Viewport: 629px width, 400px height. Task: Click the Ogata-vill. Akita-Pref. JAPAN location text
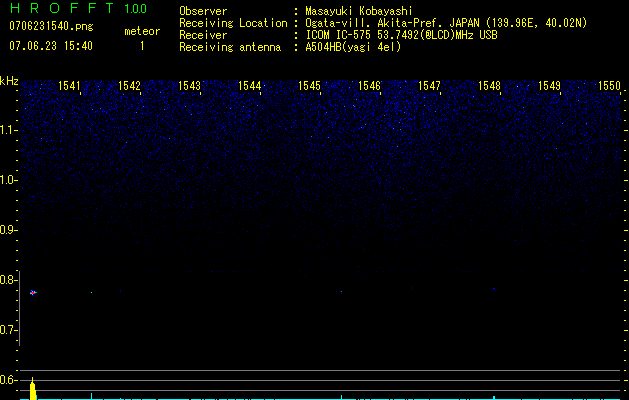pos(446,23)
